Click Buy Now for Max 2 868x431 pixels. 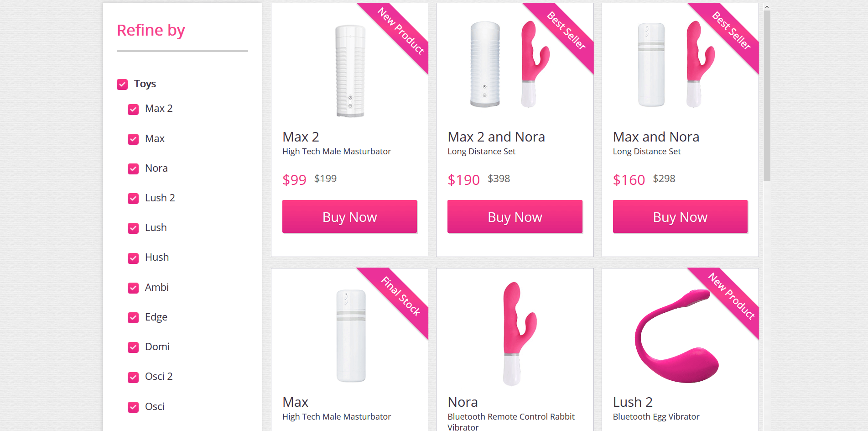349,217
